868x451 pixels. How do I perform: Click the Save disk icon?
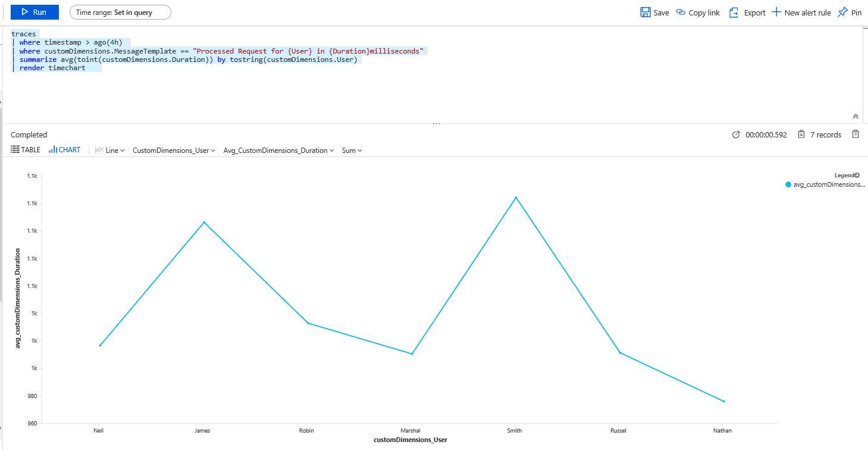(x=645, y=12)
